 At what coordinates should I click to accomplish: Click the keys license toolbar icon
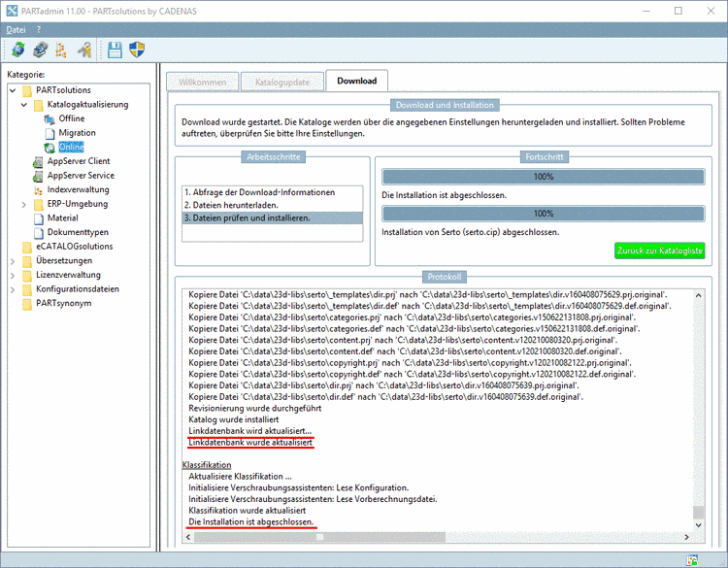tap(84, 50)
